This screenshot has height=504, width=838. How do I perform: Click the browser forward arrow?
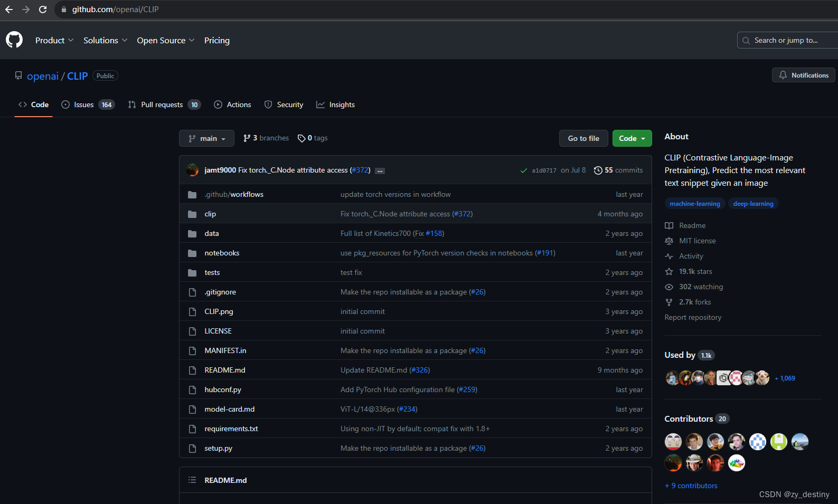tap(25, 9)
